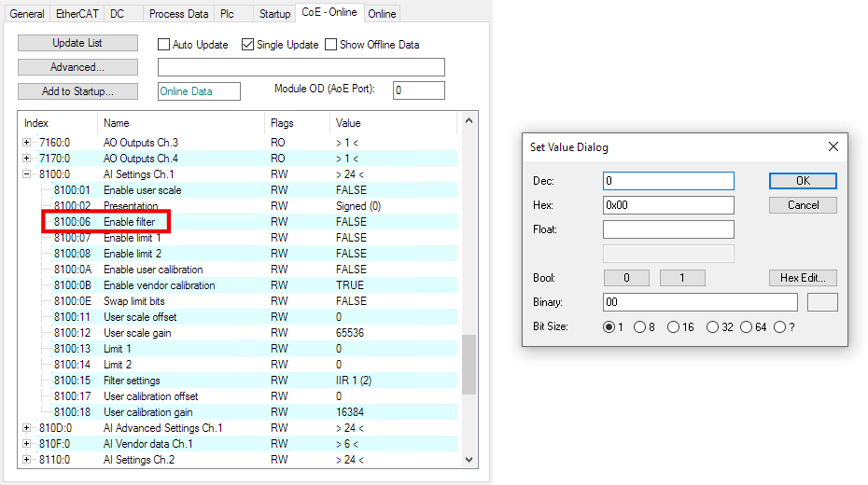This screenshot has height=485, width=868.
Task: Select Bit Size 1 radio button
Action: click(609, 326)
